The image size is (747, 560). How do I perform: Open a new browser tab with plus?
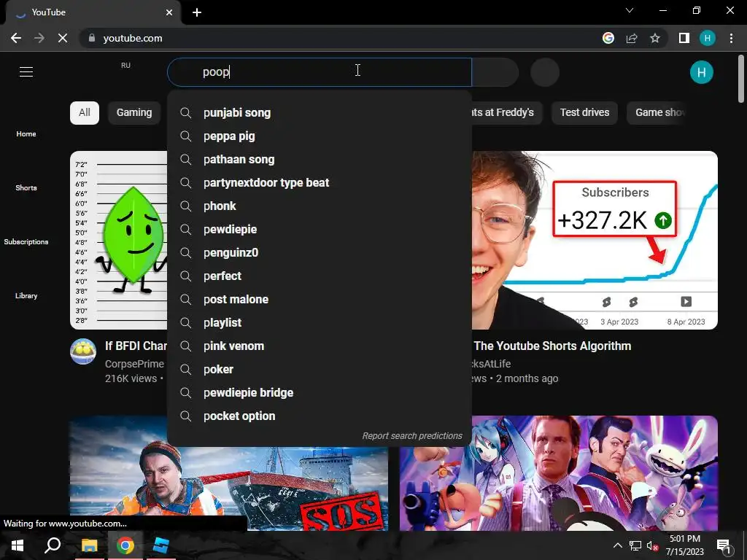tap(197, 12)
